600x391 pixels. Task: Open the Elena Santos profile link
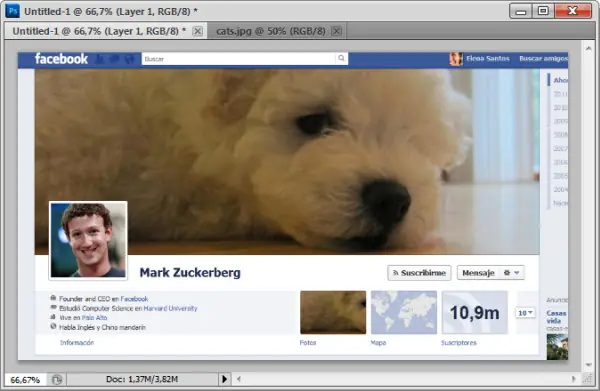point(488,59)
